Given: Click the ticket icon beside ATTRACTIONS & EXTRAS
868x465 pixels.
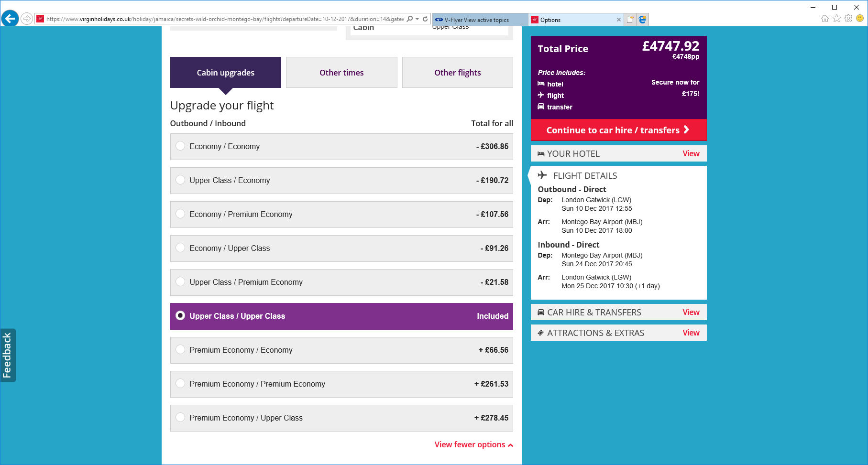Looking at the screenshot, I should click(x=541, y=333).
